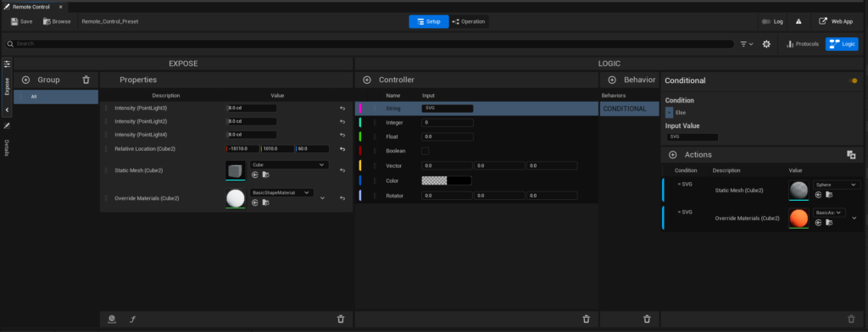Click the trash icon below Properties panel
This screenshot has height=332, width=868.
[x=341, y=318]
